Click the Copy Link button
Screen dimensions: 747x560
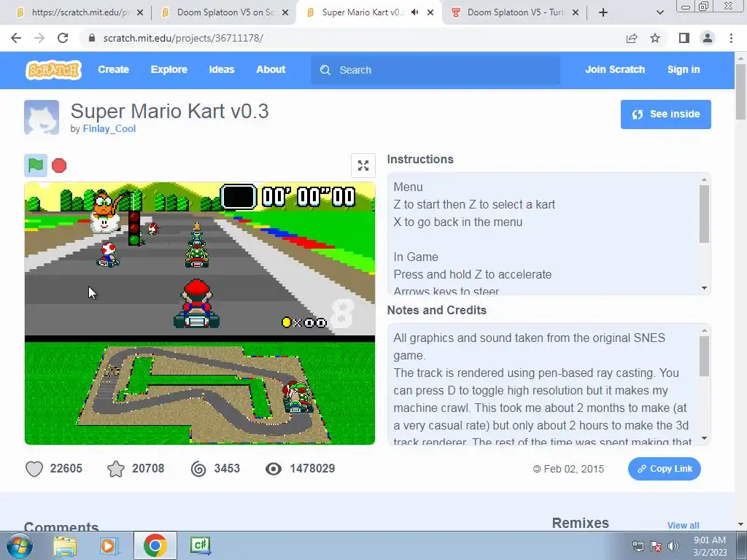[x=664, y=469]
